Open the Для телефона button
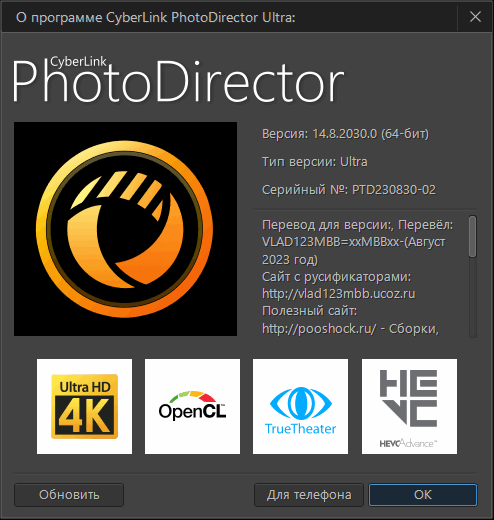 (309, 495)
